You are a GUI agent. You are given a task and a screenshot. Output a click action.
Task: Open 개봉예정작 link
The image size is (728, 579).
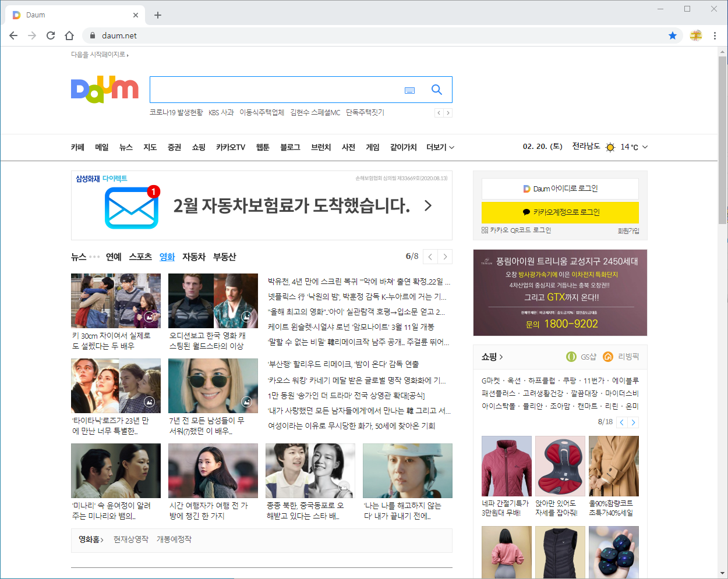point(174,539)
